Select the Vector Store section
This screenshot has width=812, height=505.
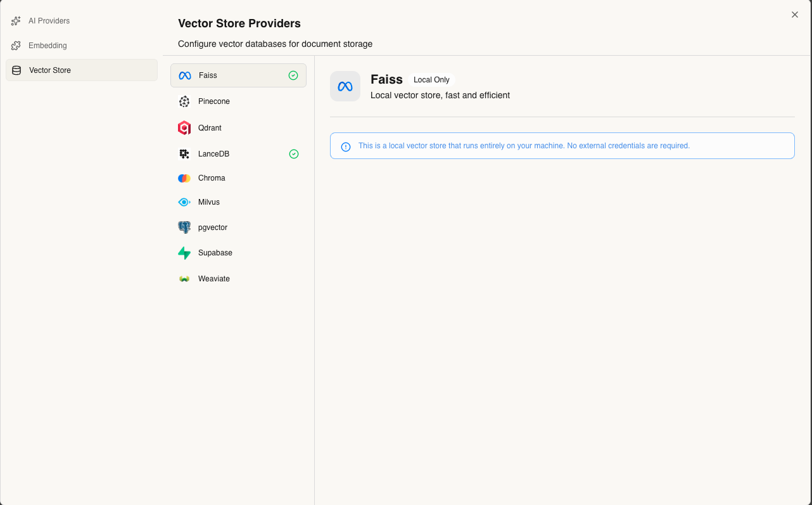point(81,70)
